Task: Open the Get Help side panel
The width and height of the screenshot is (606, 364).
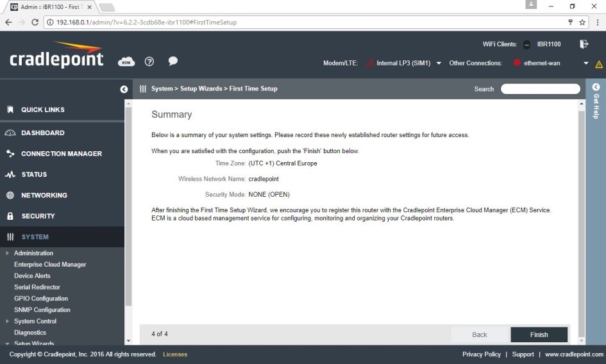Action: pyautogui.click(x=596, y=101)
